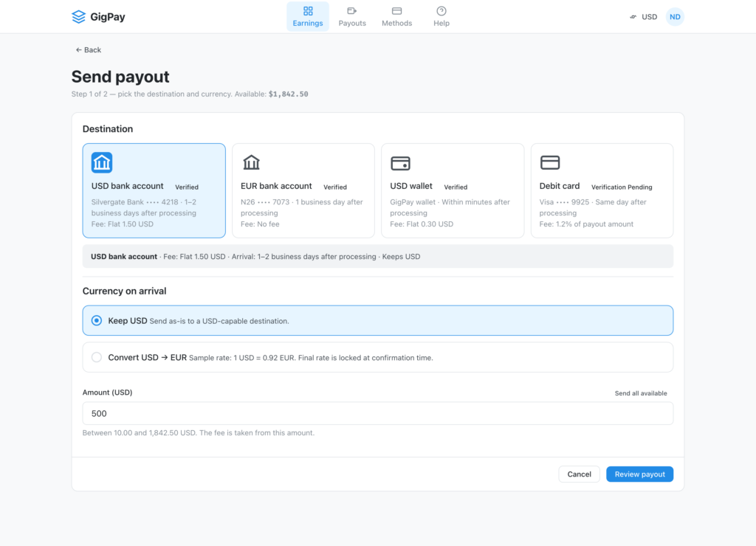Viewport: 756px width, 546px height.
Task: Go to the Methods tab
Action: click(x=396, y=17)
